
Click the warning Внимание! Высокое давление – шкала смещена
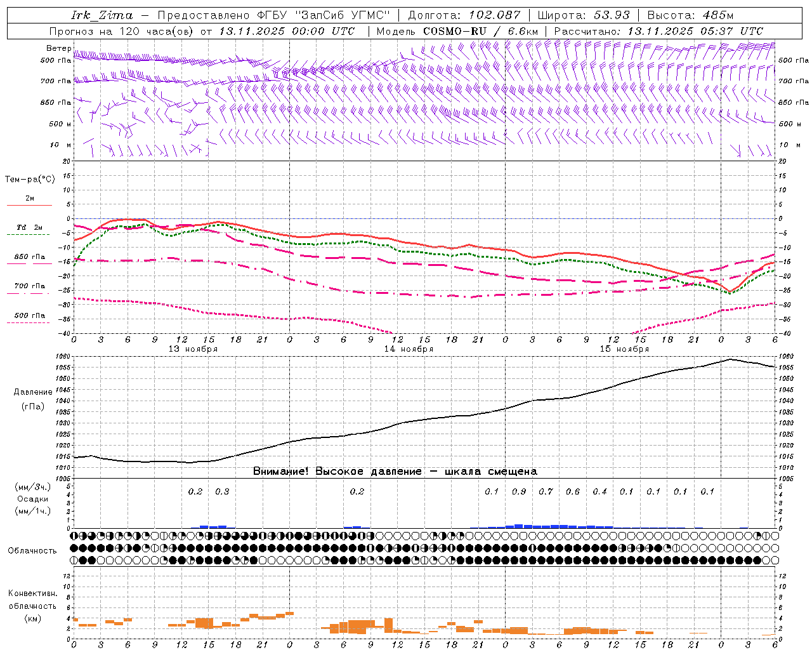coord(395,471)
